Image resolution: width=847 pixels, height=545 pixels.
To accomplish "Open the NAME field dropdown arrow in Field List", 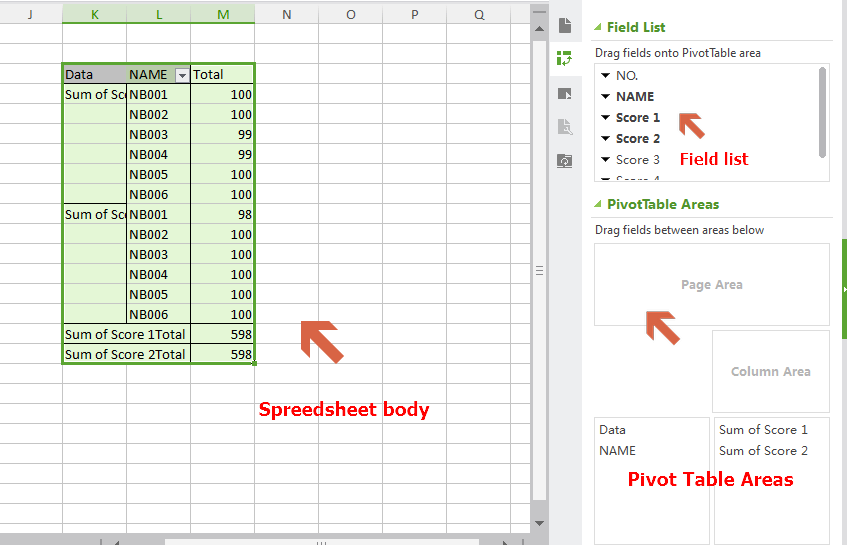I will pyautogui.click(x=606, y=97).
